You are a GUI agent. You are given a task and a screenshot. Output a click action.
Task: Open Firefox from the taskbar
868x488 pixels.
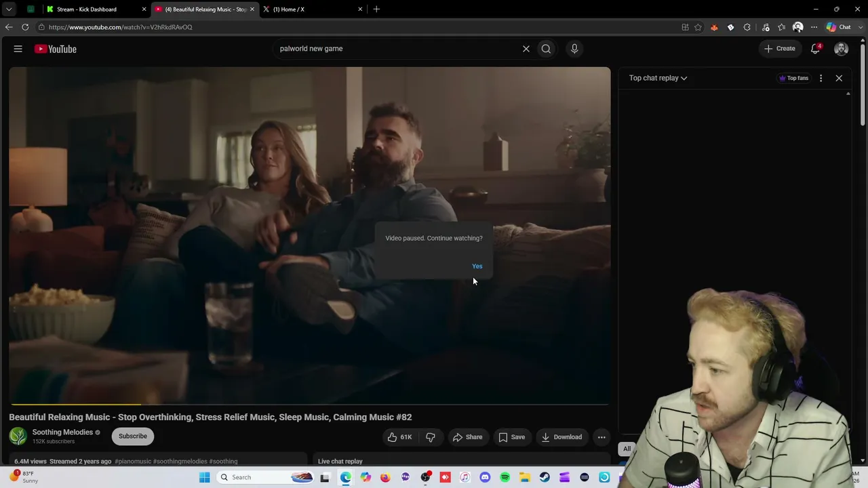[x=385, y=477]
